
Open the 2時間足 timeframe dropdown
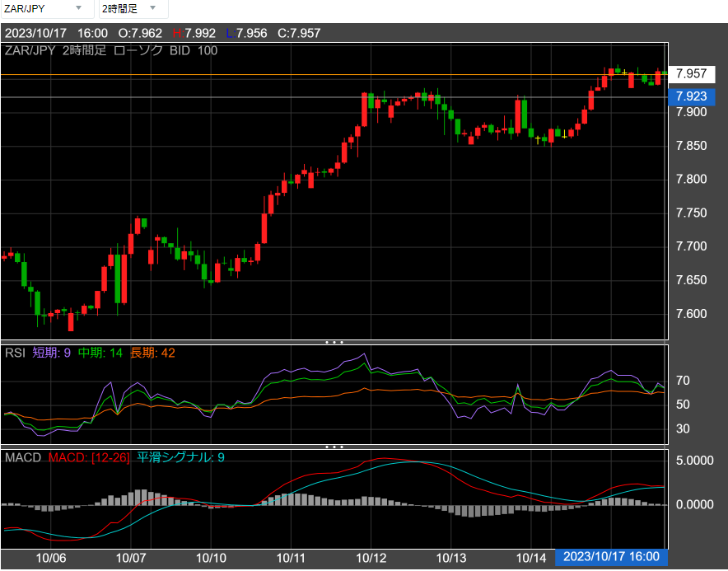click(x=133, y=9)
